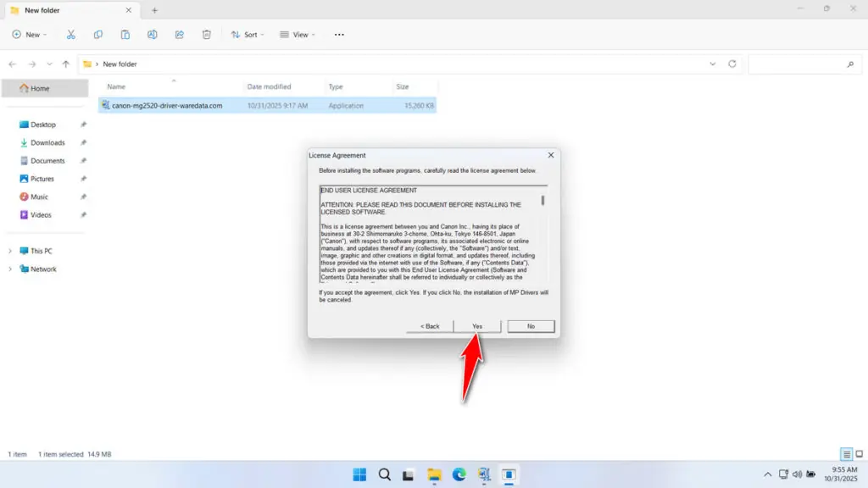Click the Copy icon in the toolbar
Viewport: 868px width, 488px height.
tap(98, 34)
